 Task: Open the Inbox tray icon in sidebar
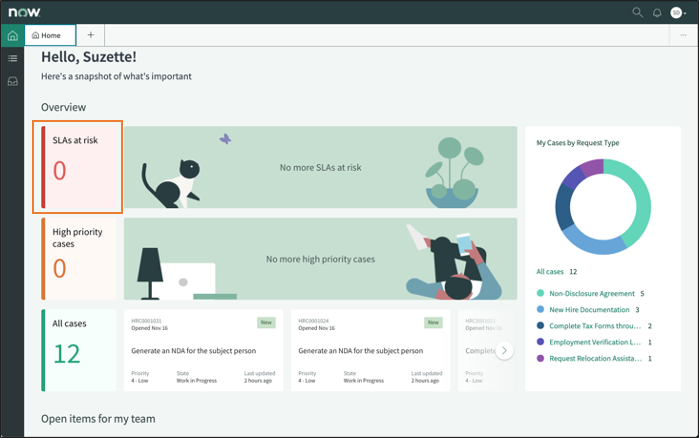click(x=12, y=81)
